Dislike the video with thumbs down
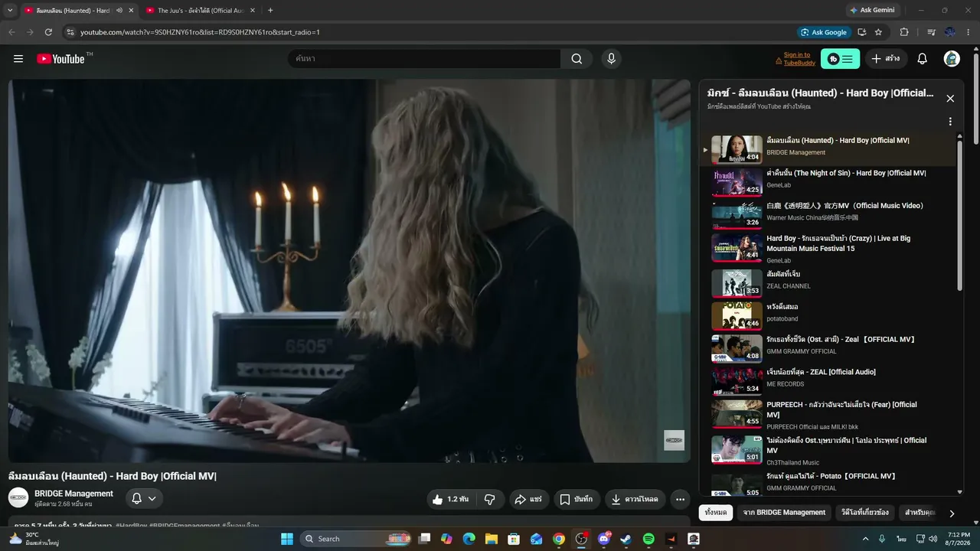The image size is (980, 551). click(490, 499)
